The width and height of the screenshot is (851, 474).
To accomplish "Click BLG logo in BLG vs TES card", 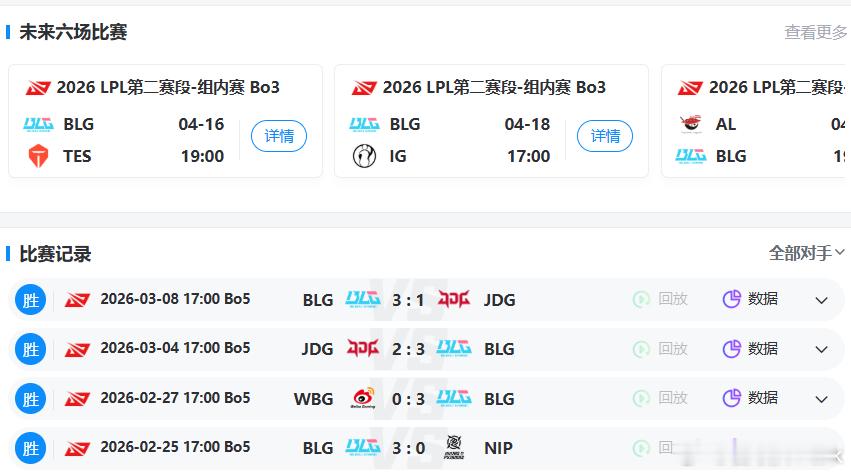I will tap(38, 124).
